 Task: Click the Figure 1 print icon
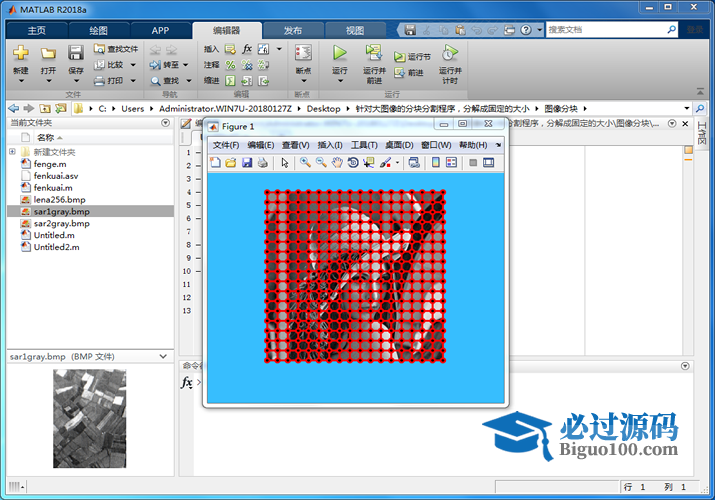263,163
